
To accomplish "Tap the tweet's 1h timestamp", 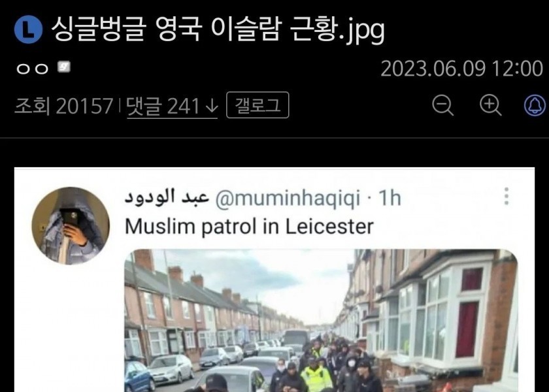I will coord(390,198).
